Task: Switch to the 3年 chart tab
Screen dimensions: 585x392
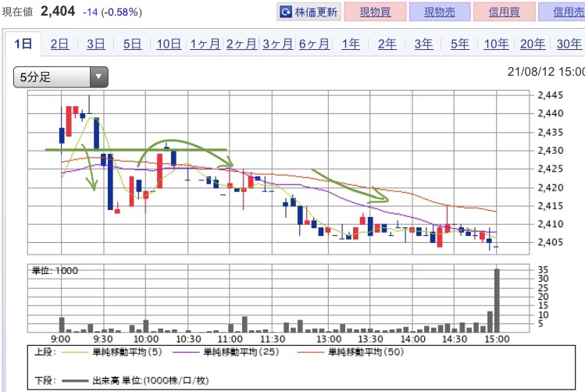Action: [x=423, y=44]
